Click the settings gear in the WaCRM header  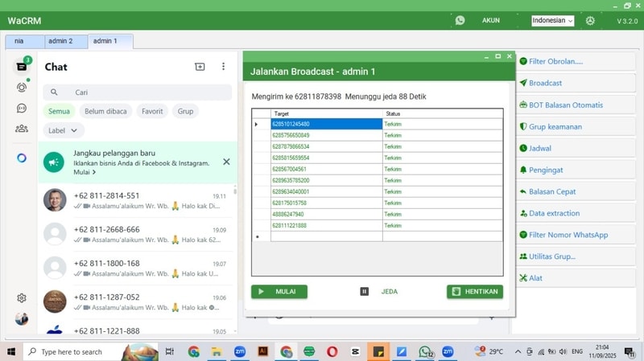pyautogui.click(x=590, y=21)
